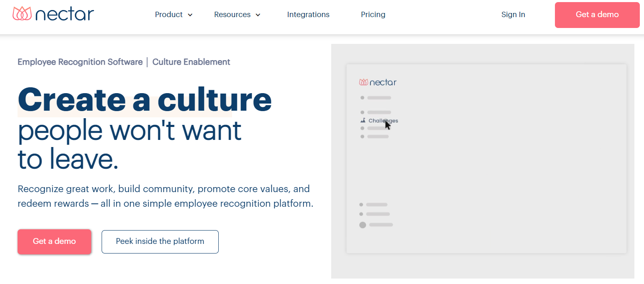Click the small Nectar logo inside the demo preview

click(x=378, y=82)
